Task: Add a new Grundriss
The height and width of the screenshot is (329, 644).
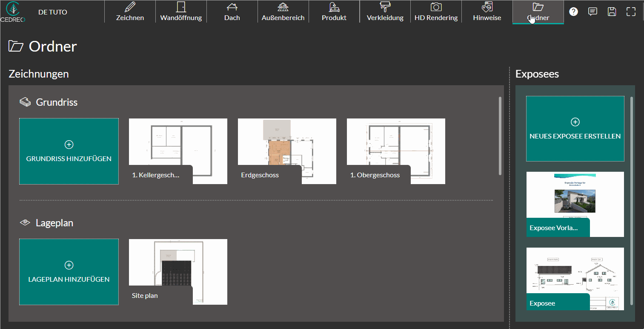Action: click(x=69, y=151)
